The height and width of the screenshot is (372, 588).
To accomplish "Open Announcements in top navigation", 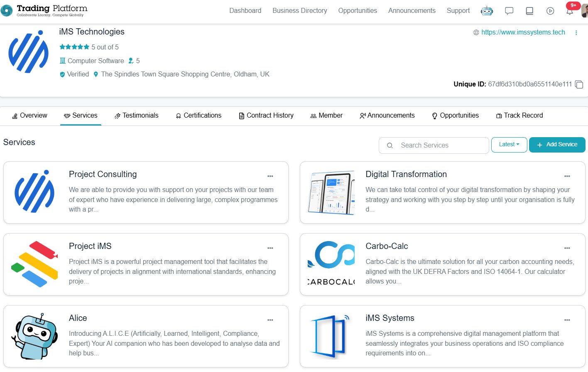I will 412,11.
